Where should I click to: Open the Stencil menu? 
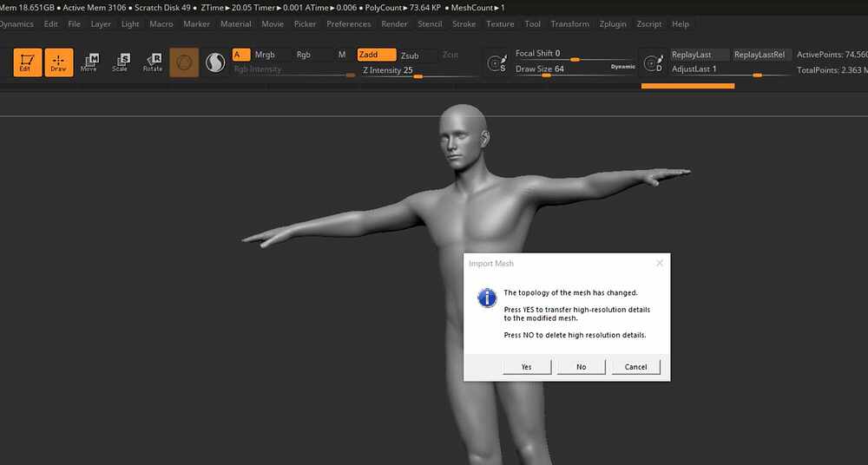[x=430, y=23]
